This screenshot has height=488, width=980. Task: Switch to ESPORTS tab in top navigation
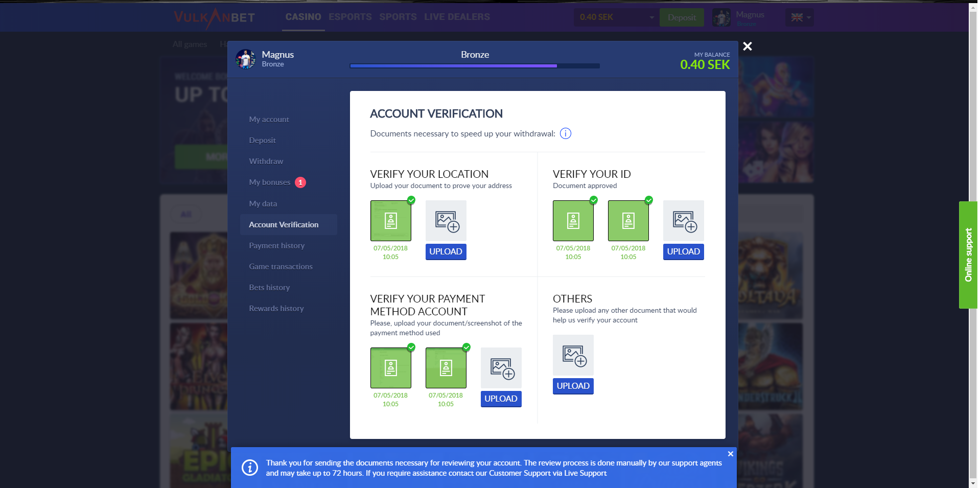pyautogui.click(x=350, y=17)
